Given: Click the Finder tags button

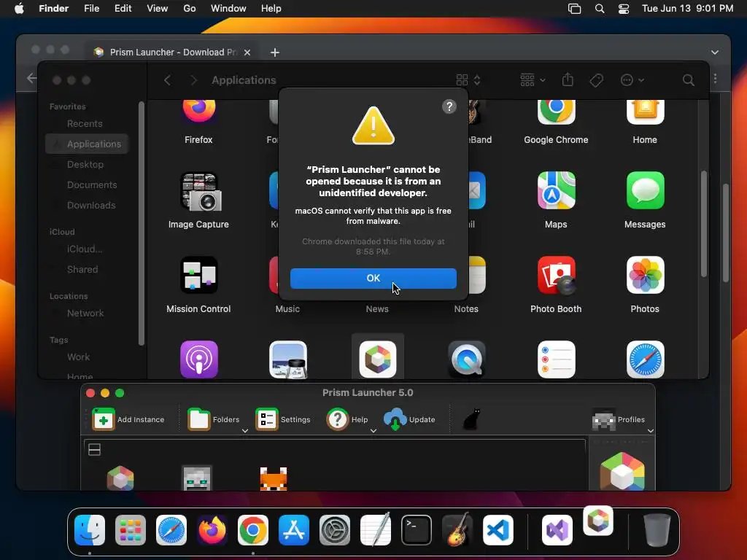Looking at the screenshot, I should point(596,80).
